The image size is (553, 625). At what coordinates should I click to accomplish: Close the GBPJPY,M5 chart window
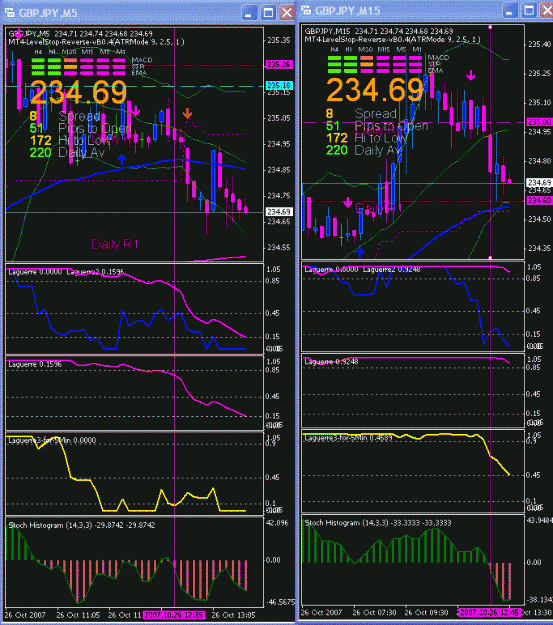[287, 13]
